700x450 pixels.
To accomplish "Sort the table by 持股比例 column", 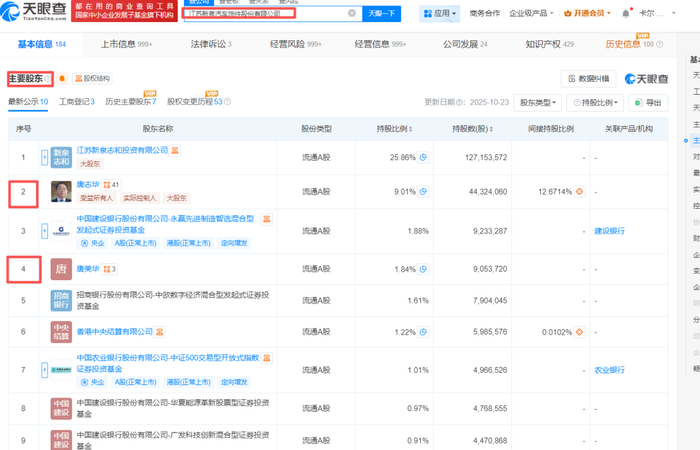I will 392,129.
